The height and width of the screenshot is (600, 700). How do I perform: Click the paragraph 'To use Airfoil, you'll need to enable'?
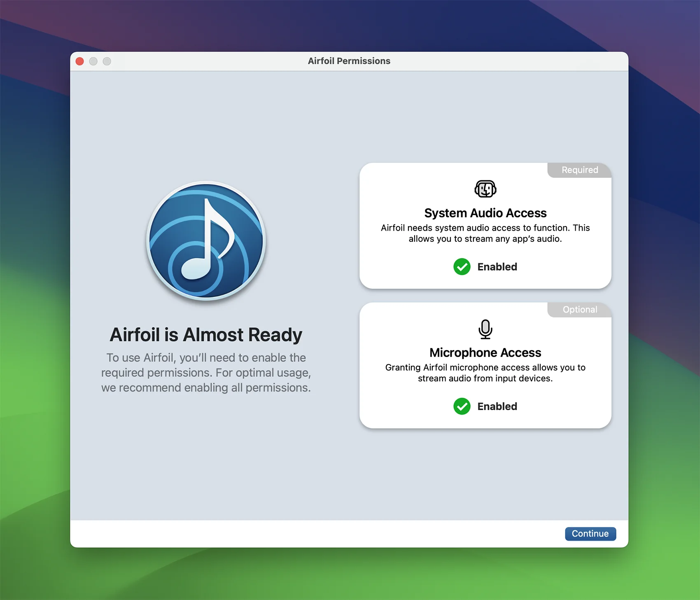[206, 373]
